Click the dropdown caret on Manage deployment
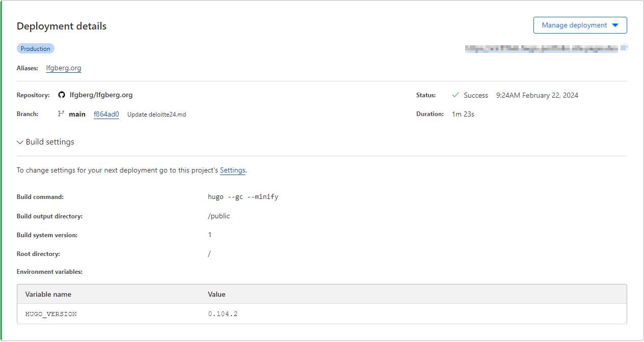The image size is (644, 342). coord(615,25)
